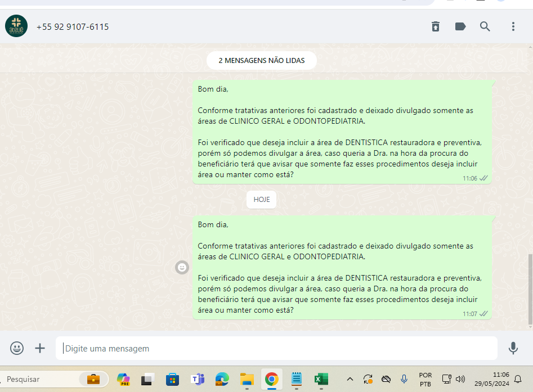Open network settings tray icon

coord(446,379)
